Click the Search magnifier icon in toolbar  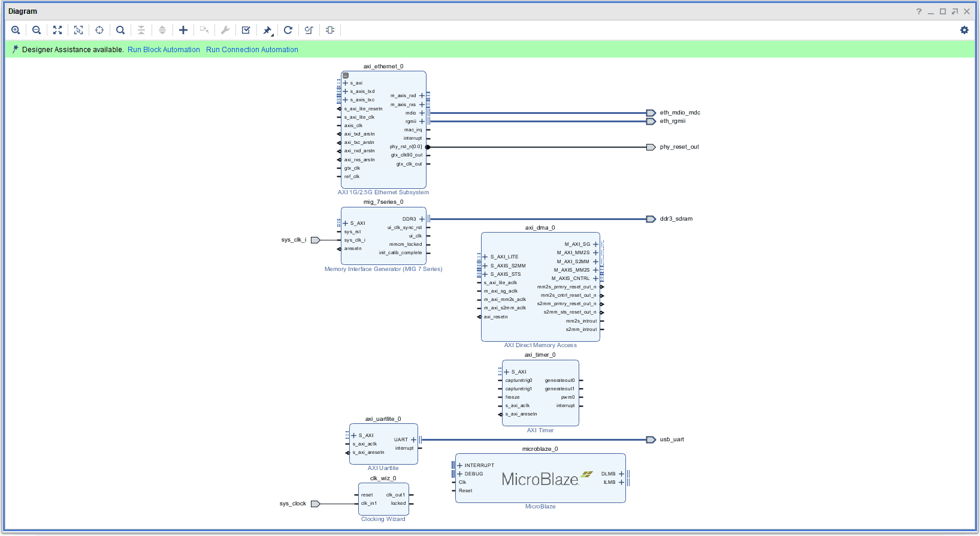(120, 30)
